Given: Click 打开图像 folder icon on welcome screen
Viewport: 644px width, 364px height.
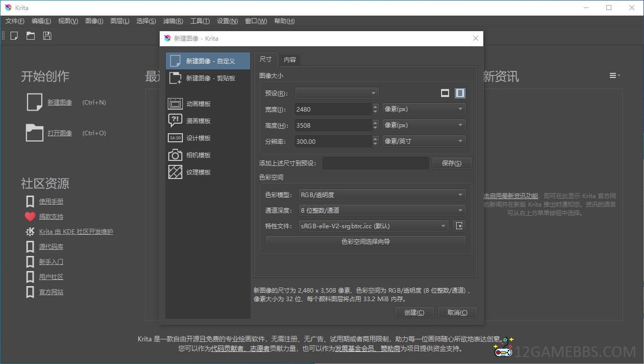Looking at the screenshot, I should tap(35, 133).
